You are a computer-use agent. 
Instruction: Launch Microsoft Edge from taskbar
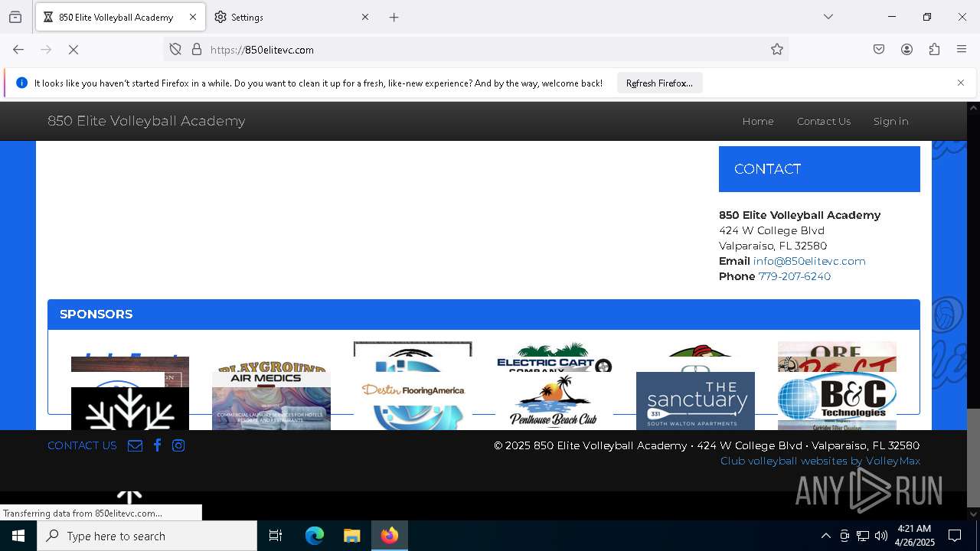[x=315, y=536]
